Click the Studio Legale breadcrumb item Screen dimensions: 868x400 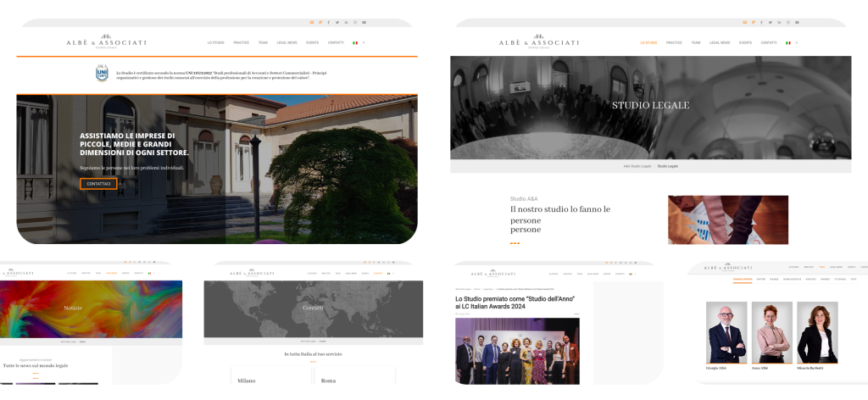point(668,166)
